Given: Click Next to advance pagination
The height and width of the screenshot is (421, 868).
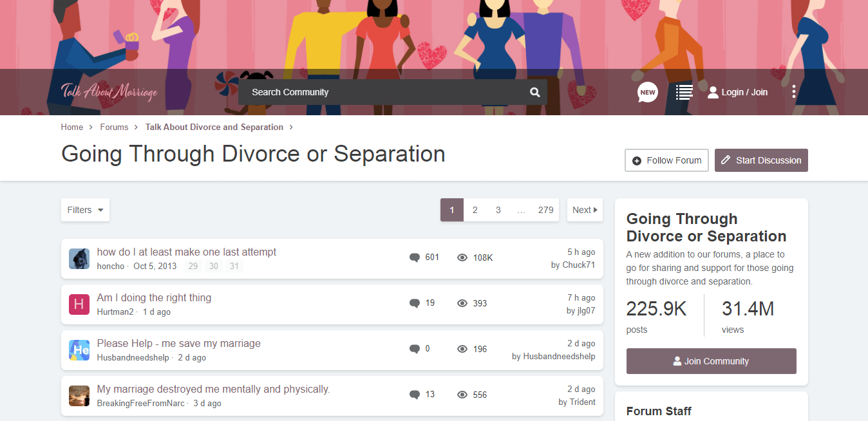Looking at the screenshot, I should [584, 209].
